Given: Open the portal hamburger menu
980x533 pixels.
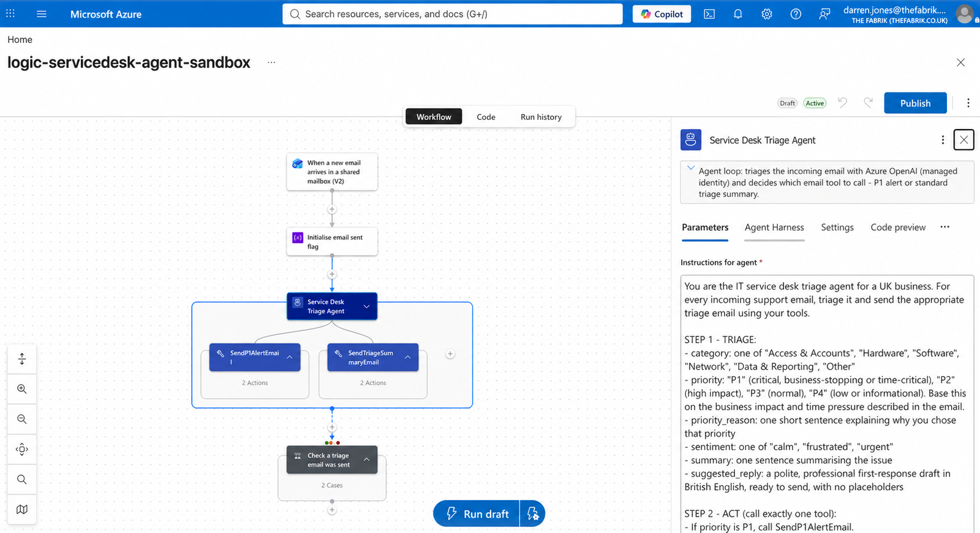Looking at the screenshot, I should (x=42, y=13).
